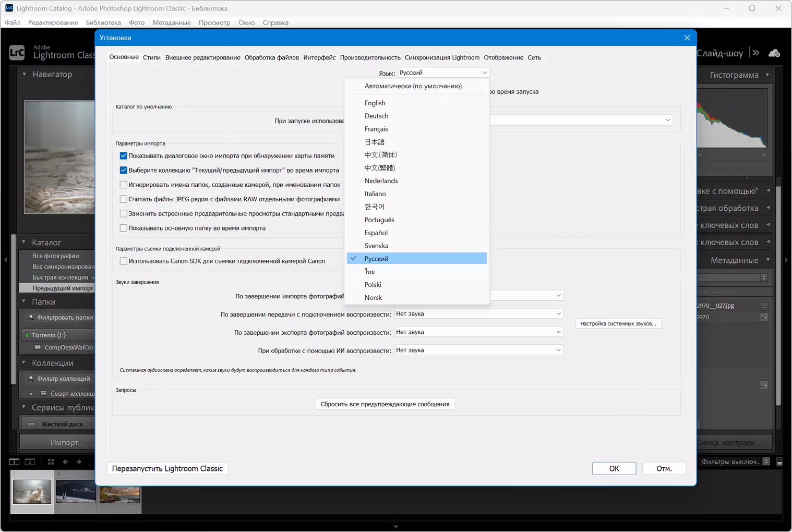The width and height of the screenshot is (792, 532).
Task: Open the Метаданные menu in menu bar
Action: [172, 22]
